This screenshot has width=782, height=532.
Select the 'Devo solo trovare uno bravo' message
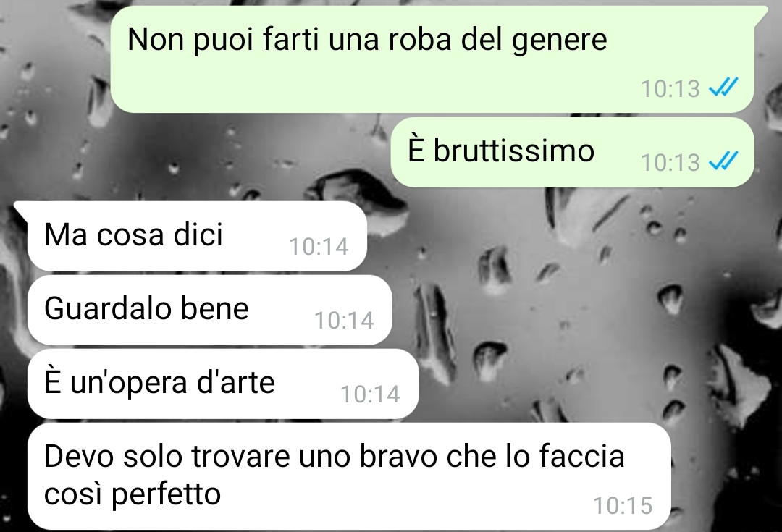(x=349, y=477)
